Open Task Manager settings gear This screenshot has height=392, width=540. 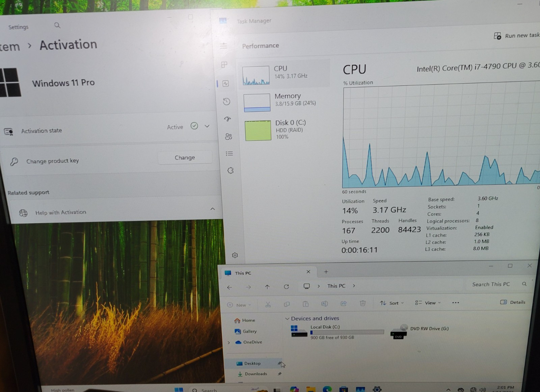coord(235,255)
